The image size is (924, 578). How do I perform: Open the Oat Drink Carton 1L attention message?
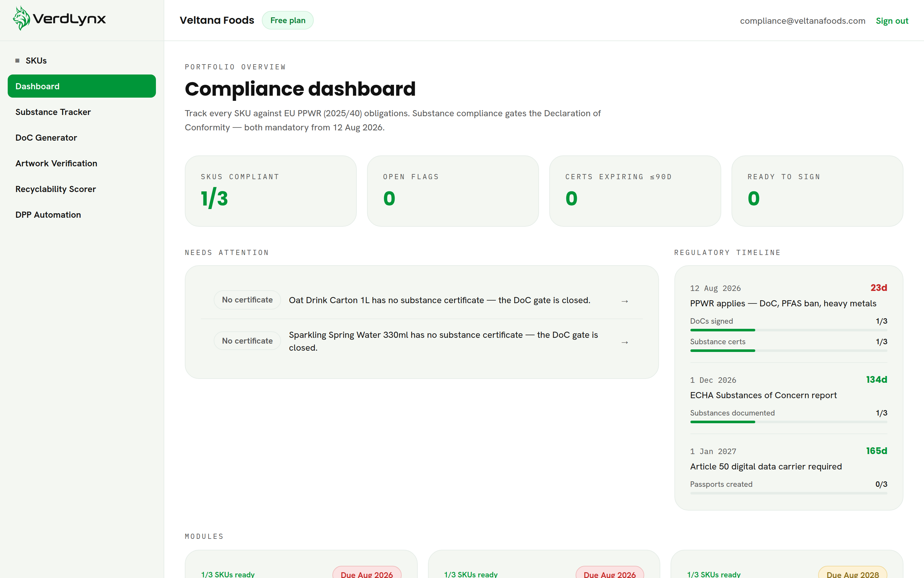click(440, 300)
